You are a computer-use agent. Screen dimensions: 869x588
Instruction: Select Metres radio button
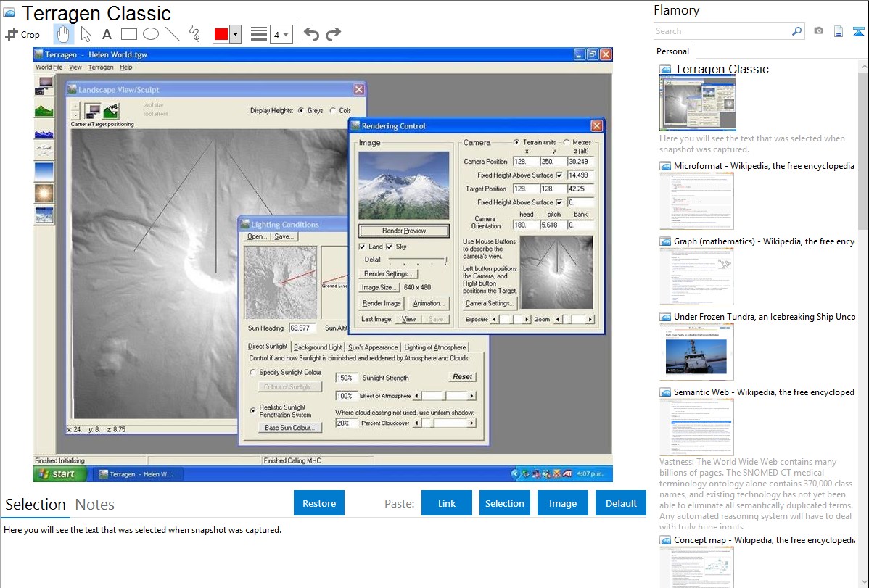(x=567, y=142)
